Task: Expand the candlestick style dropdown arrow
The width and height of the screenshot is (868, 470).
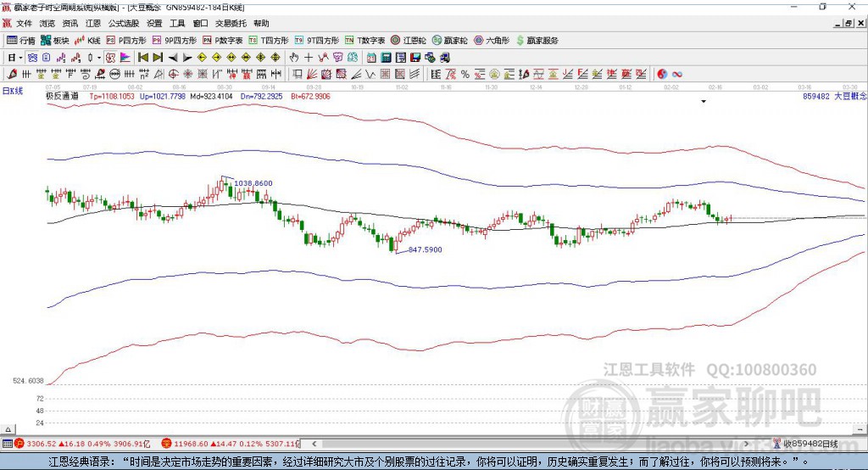Action: (x=99, y=58)
